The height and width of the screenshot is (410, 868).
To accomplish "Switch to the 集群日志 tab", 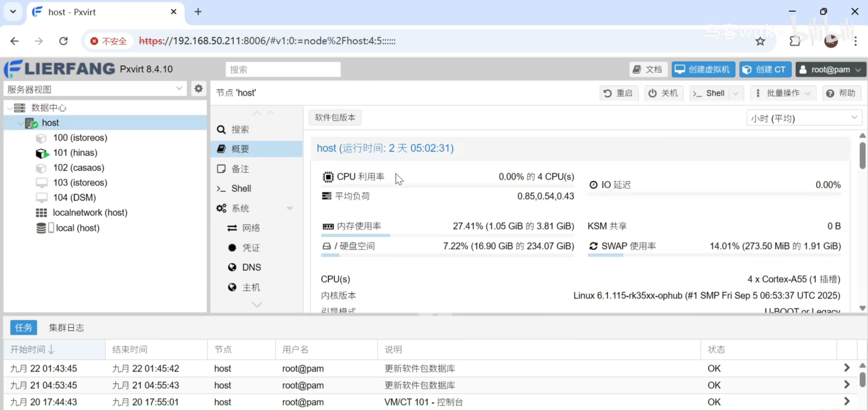I will coord(66,328).
